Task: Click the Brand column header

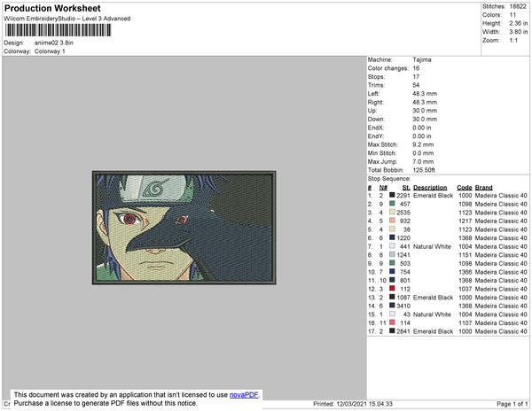Action: pyautogui.click(x=483, y=188)
